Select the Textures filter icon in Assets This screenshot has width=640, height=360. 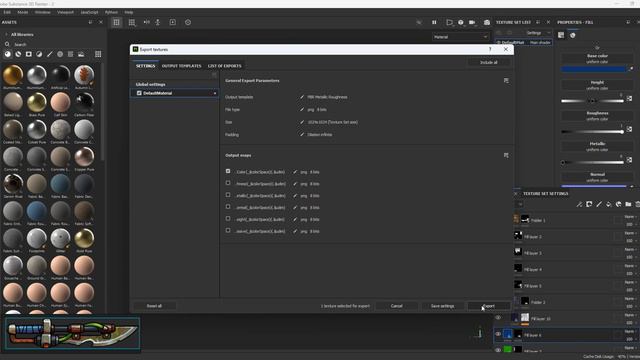click(70, 54)
